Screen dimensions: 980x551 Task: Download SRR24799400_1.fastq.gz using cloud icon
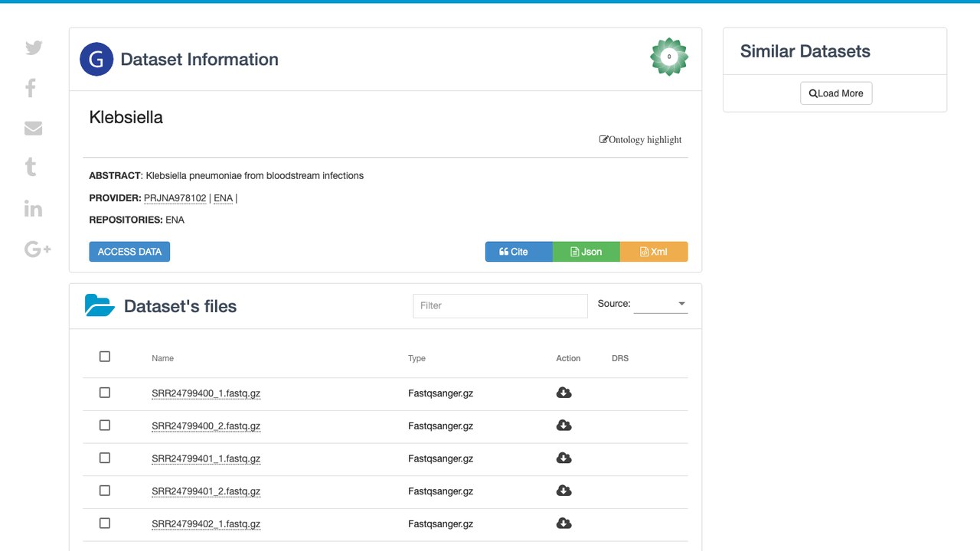tap(563, 393)
